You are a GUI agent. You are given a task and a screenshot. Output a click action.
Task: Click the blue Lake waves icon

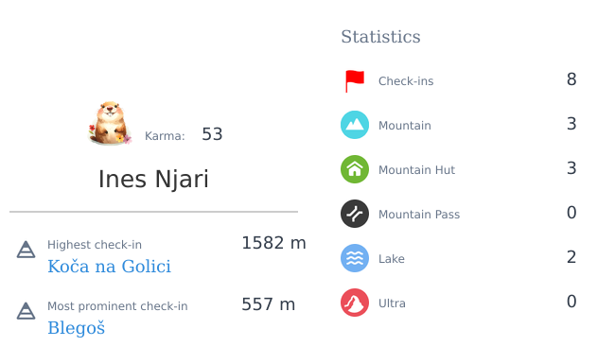pos(355,258)
